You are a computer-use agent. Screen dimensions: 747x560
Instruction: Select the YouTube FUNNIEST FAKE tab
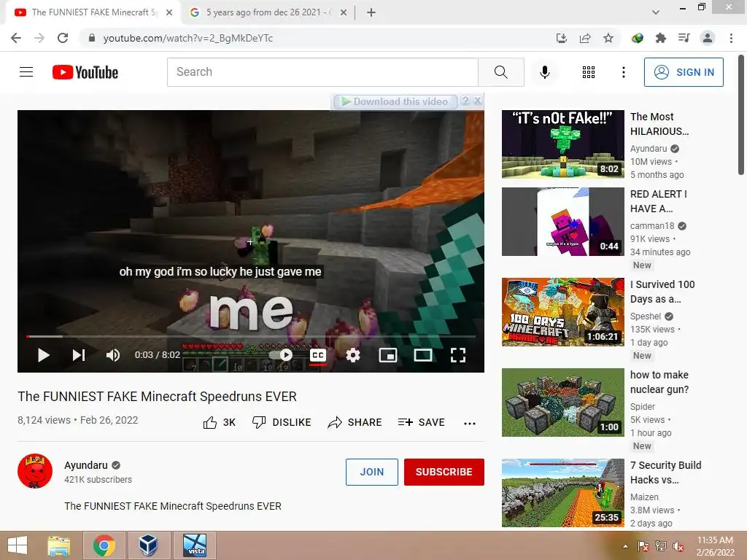93,12
